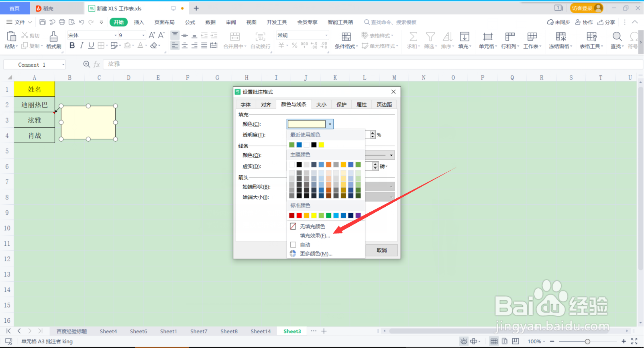Click increase font size icon

(152, 35)
